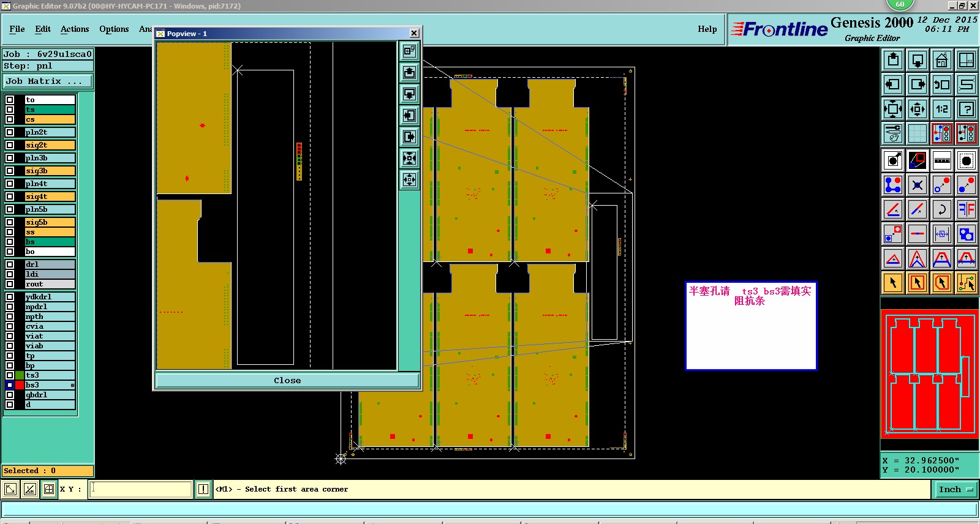Viewport: 980px width, 524px height.
Task: Click the zoom out icon in right toolbar
Action: point(918,109)
